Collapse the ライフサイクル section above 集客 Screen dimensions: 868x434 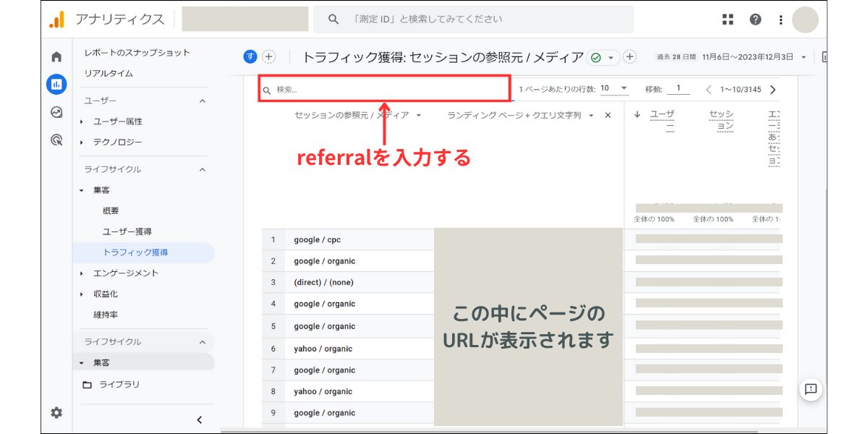tap(203, 169)
